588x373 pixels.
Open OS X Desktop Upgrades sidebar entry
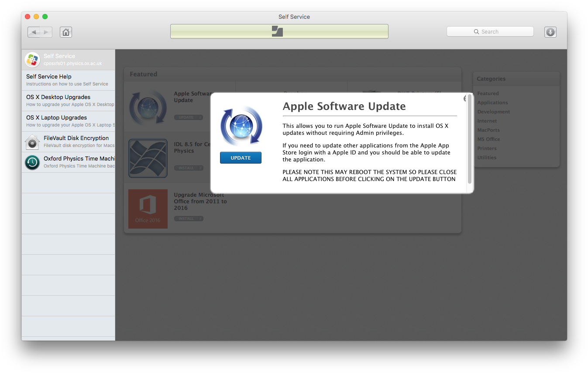click(x=69, y=101)
